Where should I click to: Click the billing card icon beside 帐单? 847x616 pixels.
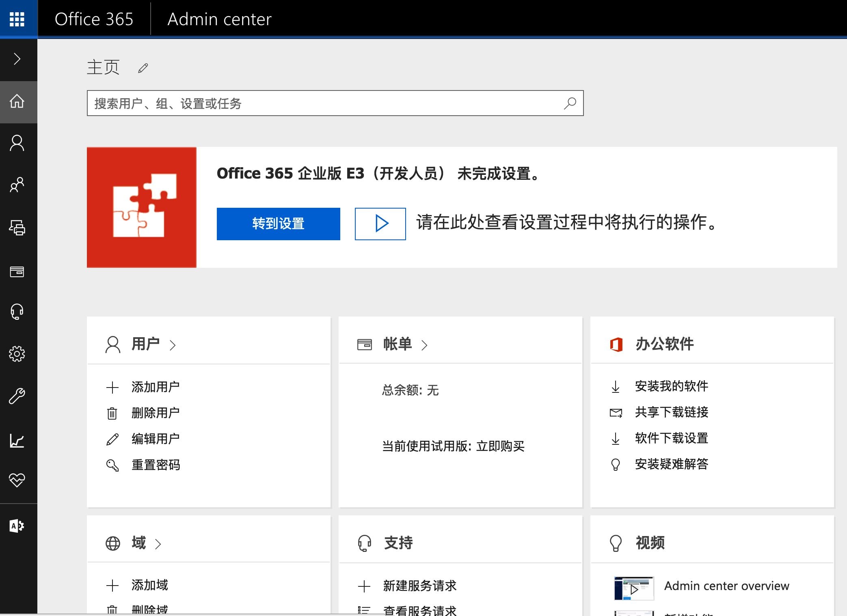point(365,345)
